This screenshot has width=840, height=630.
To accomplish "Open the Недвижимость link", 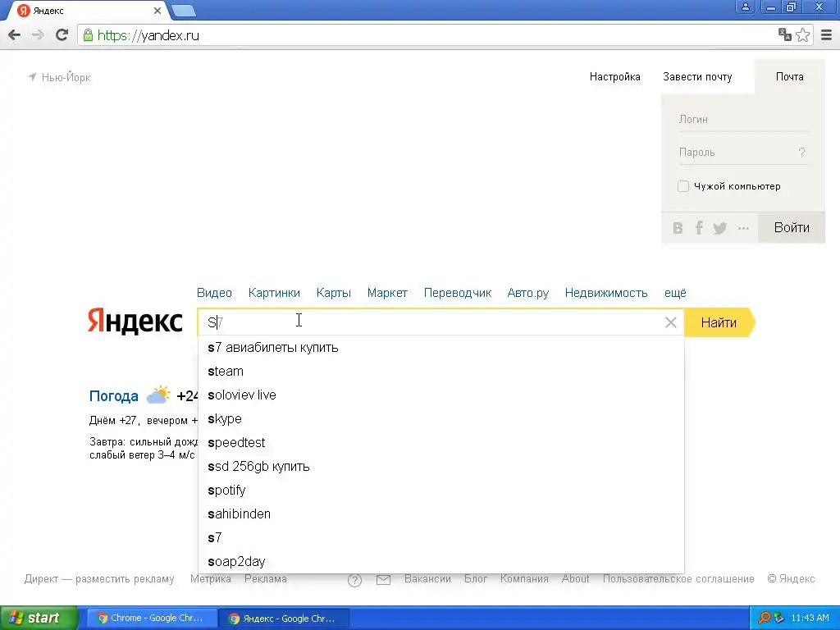I will [x=606, y=293].
